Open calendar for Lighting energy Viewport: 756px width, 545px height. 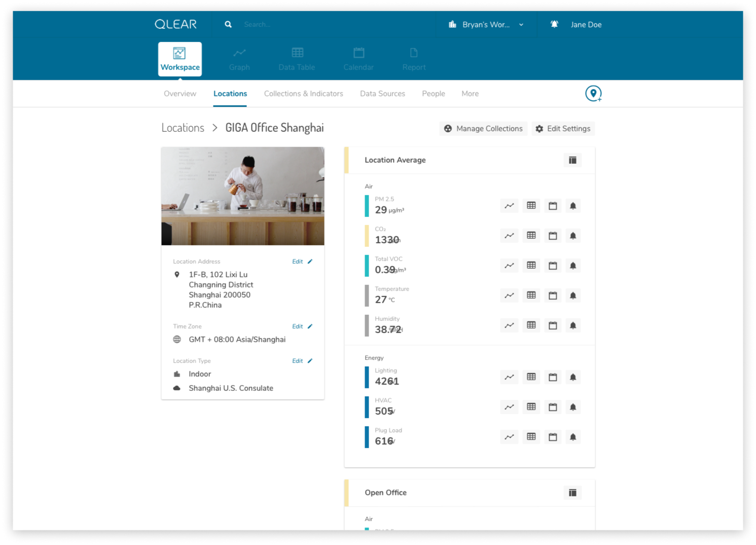(553, 377)
